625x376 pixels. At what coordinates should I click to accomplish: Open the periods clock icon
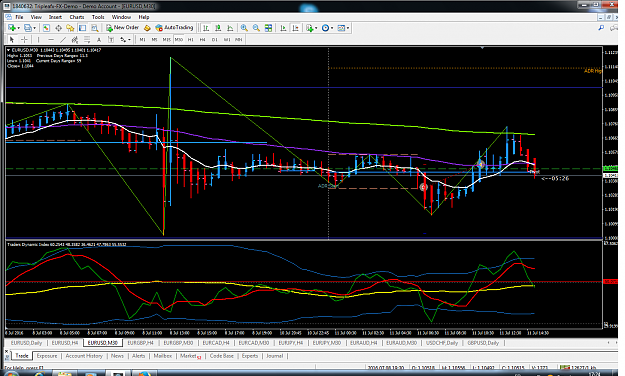coord(325,28)
